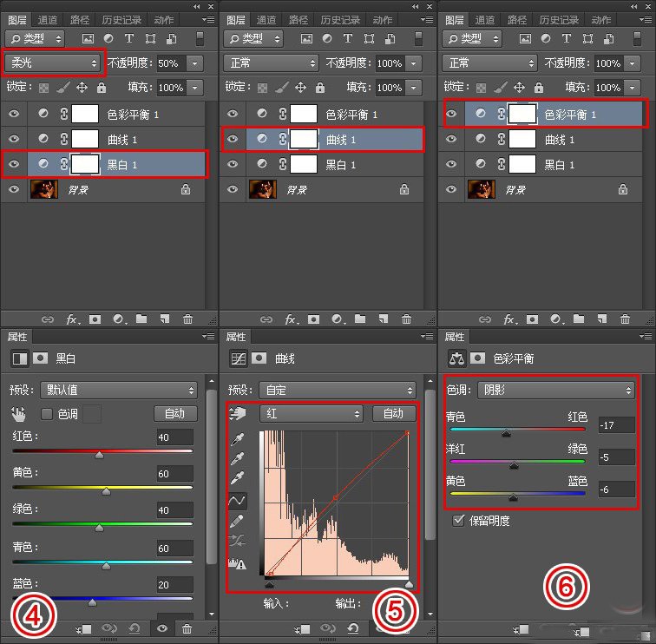Screen dimensions: 656x644
Task: Click the 自动 button in the Curves panel
Action: click(x=393, y=415)
